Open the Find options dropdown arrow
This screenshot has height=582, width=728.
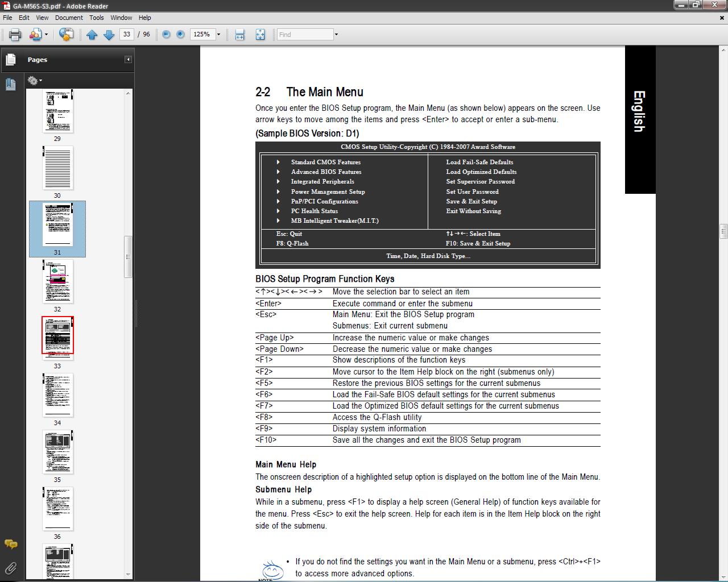click(336, 35)
